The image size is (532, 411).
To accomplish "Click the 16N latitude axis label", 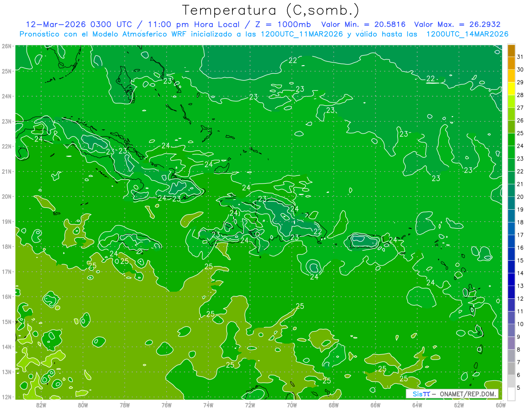I will point(6,297).
